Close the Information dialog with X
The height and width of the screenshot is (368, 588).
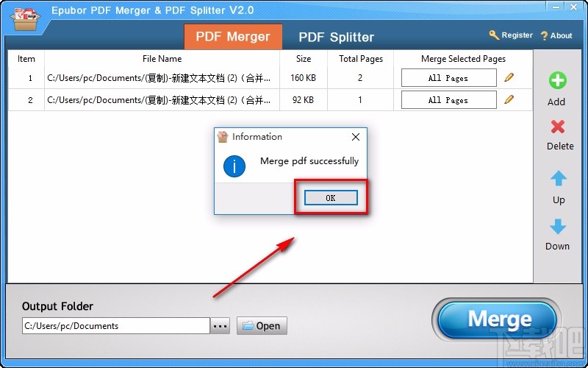tap(356, 137)
